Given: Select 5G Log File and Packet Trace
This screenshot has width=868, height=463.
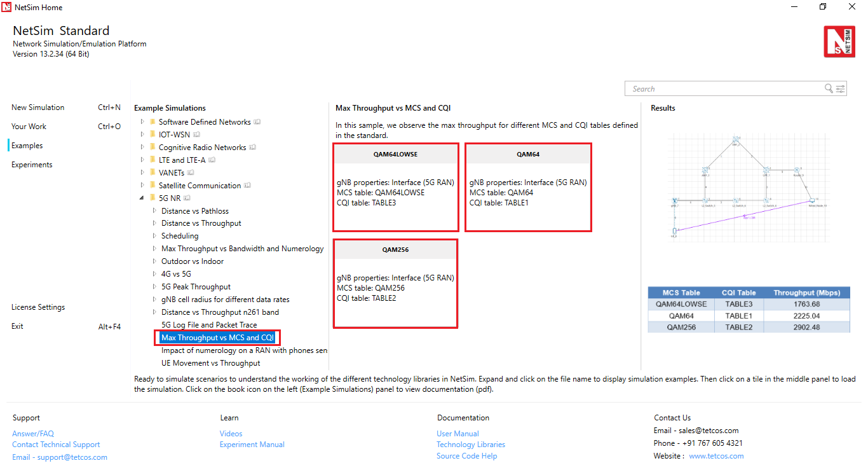Looking at the screenshot, I should coord(209,325).
